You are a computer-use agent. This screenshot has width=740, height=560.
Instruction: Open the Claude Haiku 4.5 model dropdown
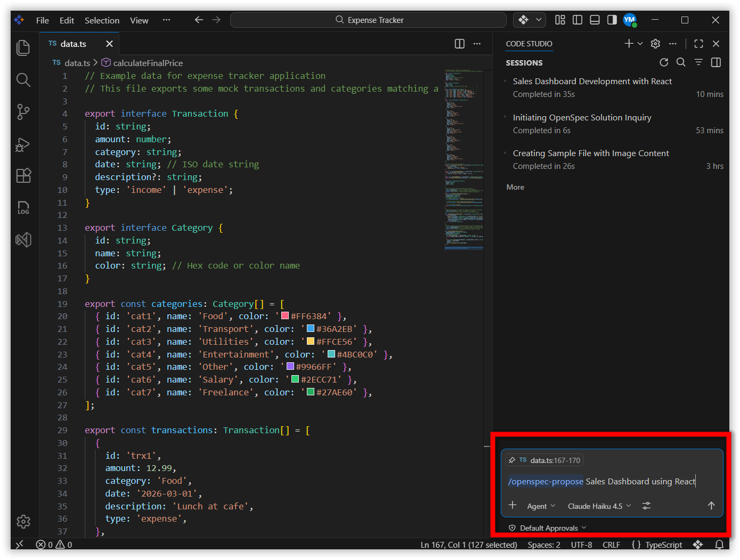(599, 506)
